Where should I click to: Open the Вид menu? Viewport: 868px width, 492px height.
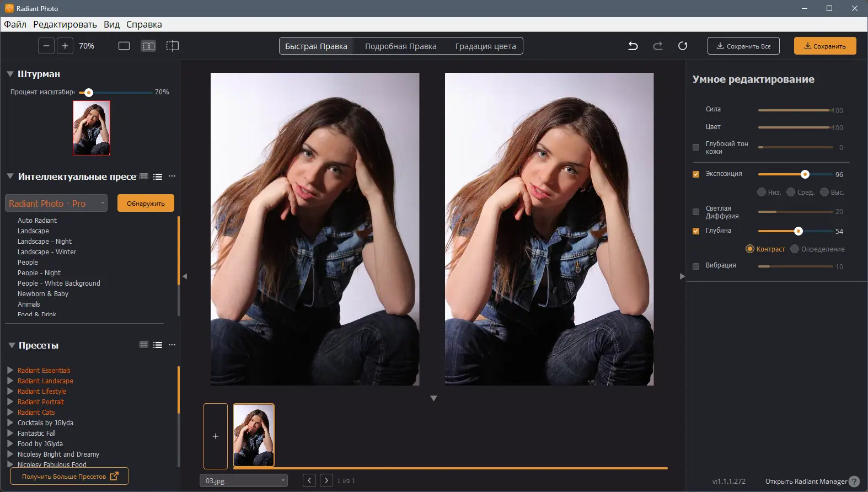pos(111,24)
